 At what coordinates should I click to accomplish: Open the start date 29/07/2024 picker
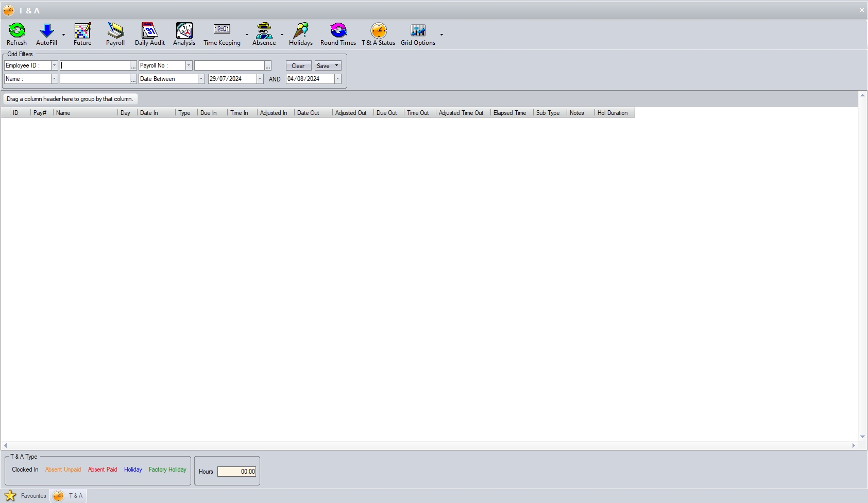(x=260, y=79)
